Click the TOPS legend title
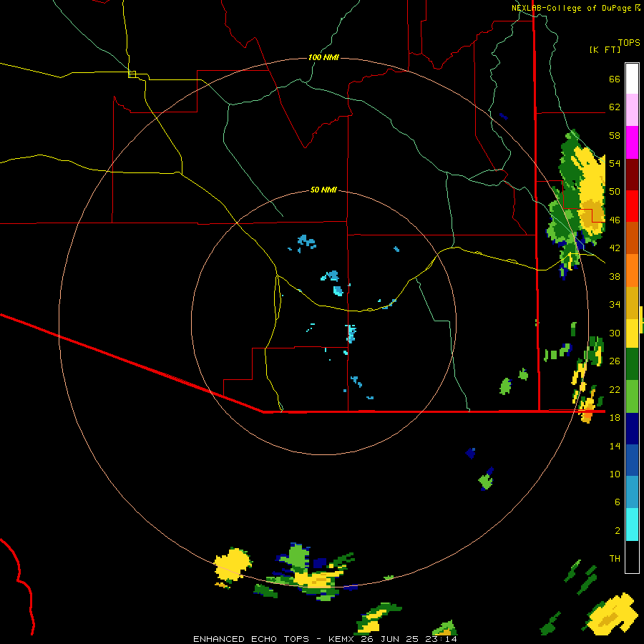Image resolution: width=644 pixels, height=644 pixels. [x=629, y=42]
